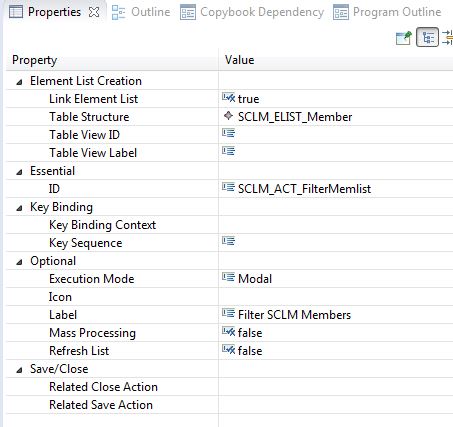Click the empty Related Close Action value field
Viewport: 453px width, 427px height.
pyautogui.click(x=336, y=387)
